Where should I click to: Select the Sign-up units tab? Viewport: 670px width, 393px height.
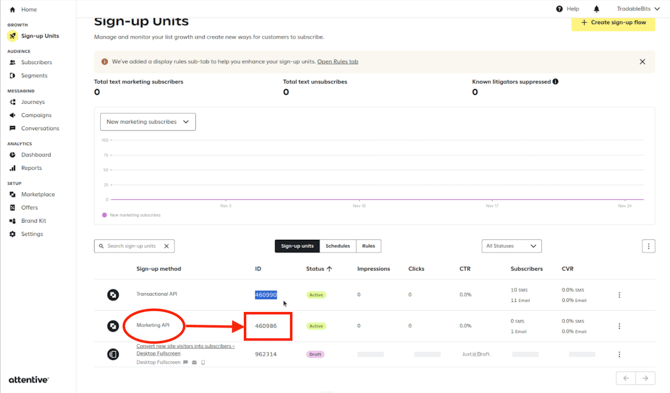click(297, 246)
